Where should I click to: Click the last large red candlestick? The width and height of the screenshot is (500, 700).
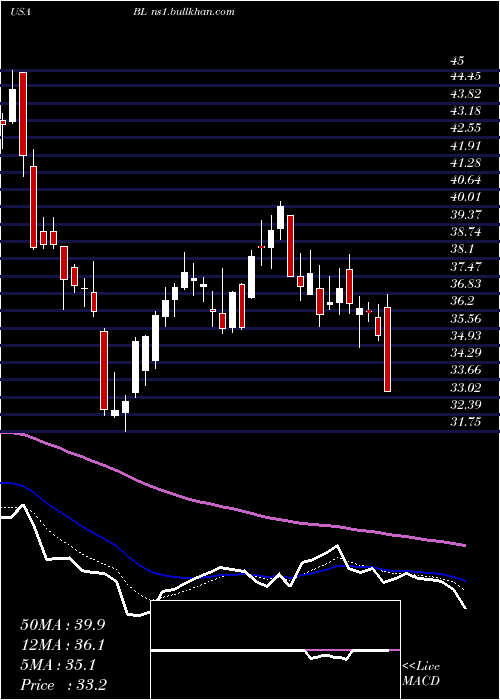[x=388, y=350]
